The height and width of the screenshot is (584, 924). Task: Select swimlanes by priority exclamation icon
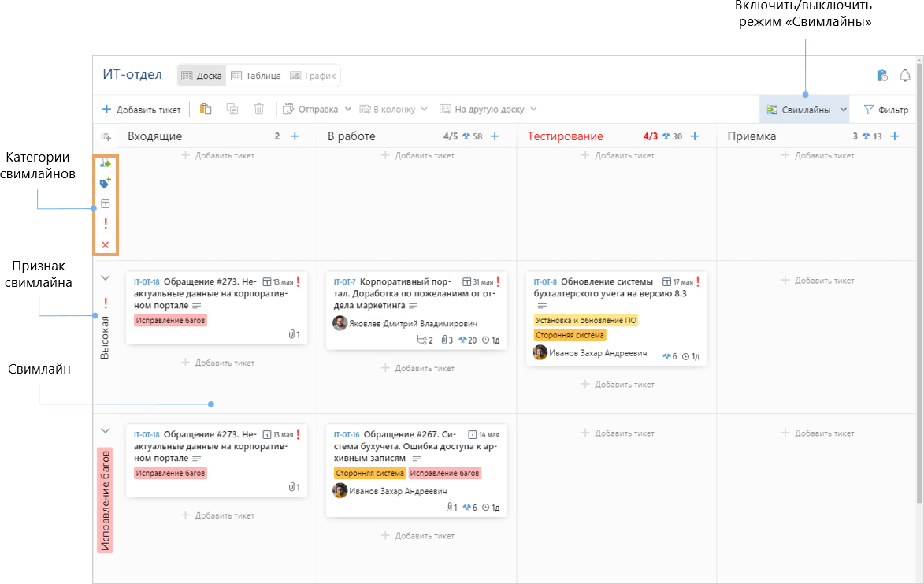(106, 224)
